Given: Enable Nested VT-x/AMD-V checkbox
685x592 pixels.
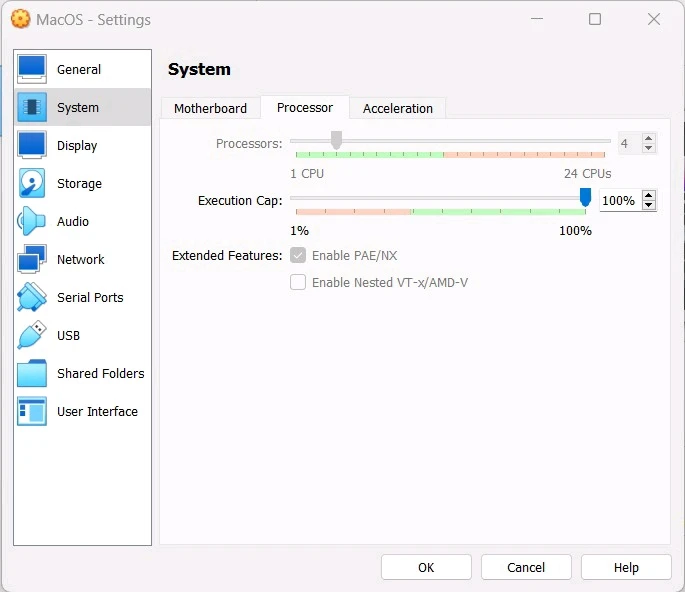Looking at the screenshot, I should click(x=298, y=282).
